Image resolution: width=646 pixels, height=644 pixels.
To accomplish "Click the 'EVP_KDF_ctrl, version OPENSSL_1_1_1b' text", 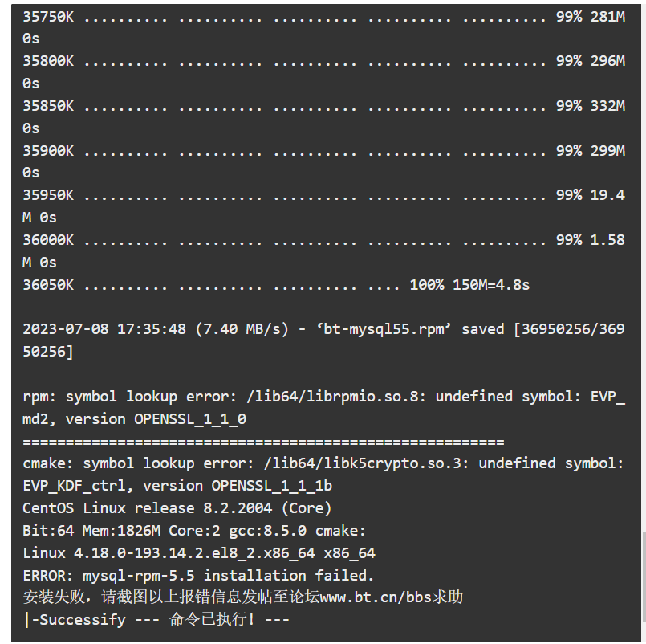I will pyautogui.click(x=177, y=486).
